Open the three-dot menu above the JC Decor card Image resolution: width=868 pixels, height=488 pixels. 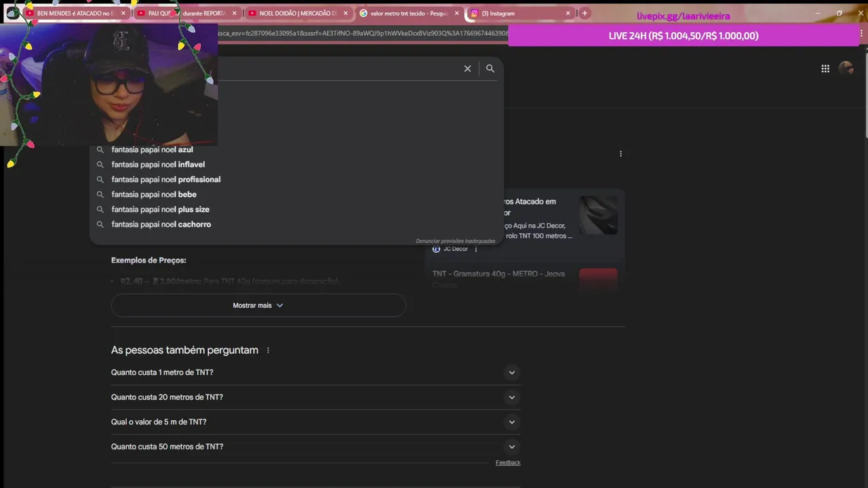(x=620, y=154)
